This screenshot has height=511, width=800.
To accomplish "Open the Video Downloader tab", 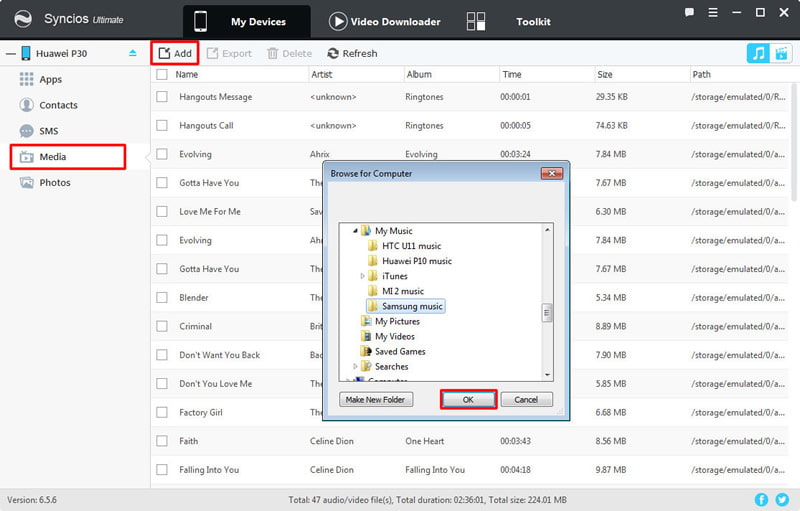I will point(385,22).
